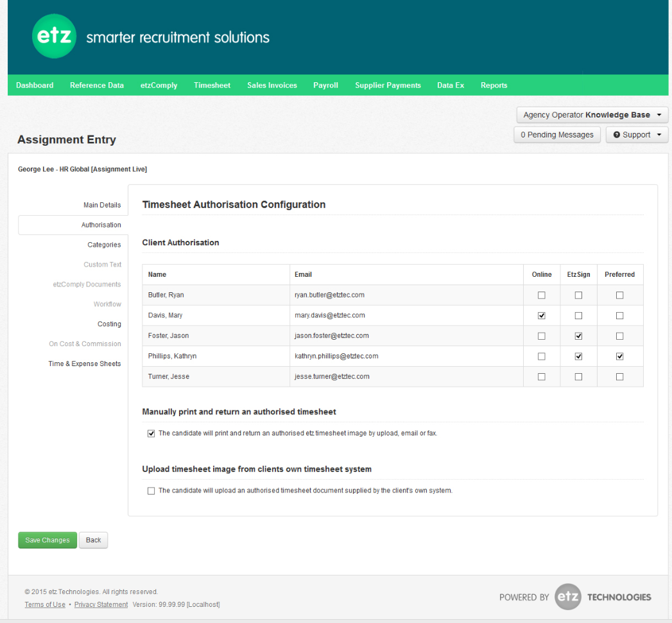Select the etzComply Documents side tab
This screenshot has height=623, width=672.
tap(87, 285)
